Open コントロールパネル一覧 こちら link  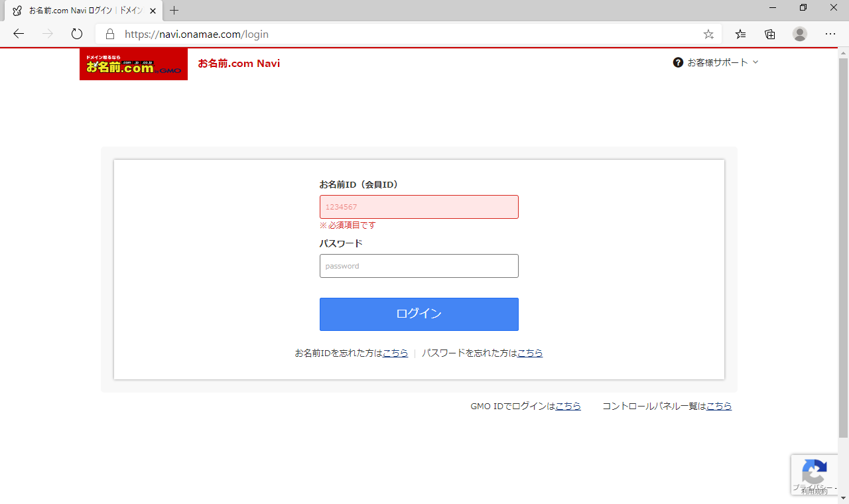coord(719,407)
